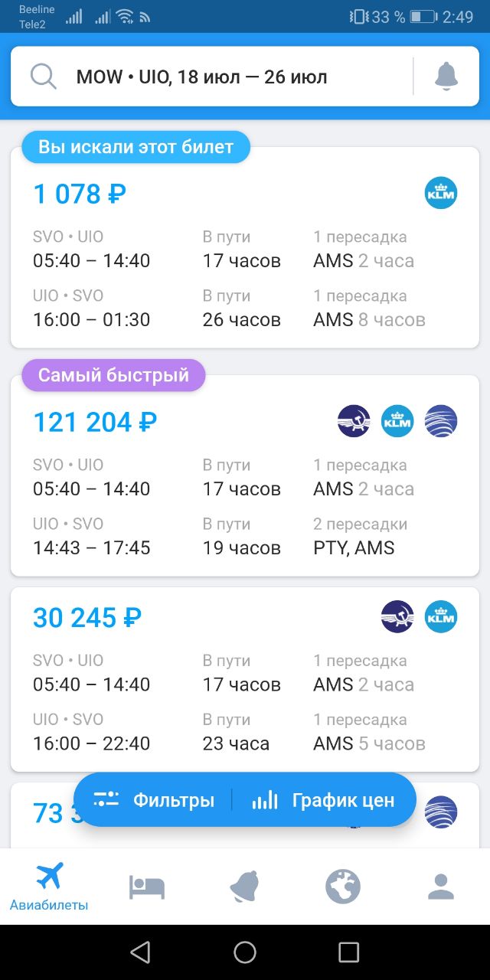The width and height of the screenshot is (490, 980).
Task: Tap the bell icon in the search bar
Action: pos(446,77)
